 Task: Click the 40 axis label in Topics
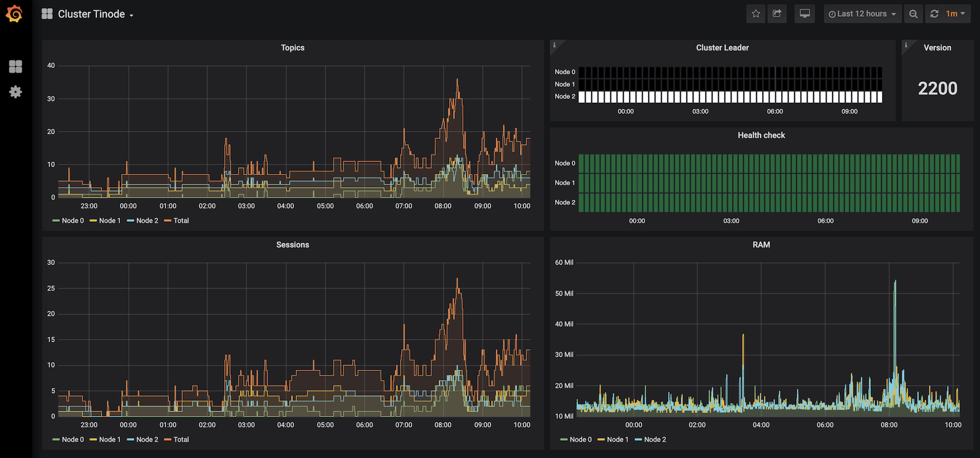pos(51,66)
